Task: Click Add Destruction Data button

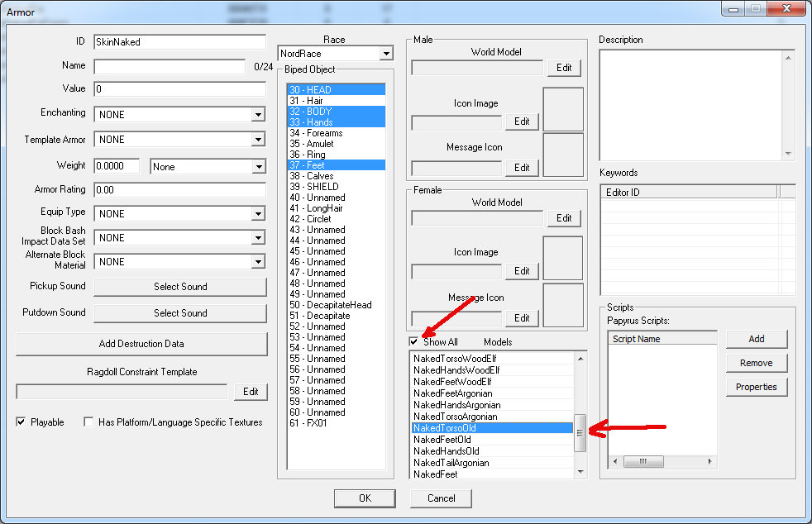Action: (x=141, y=344)
